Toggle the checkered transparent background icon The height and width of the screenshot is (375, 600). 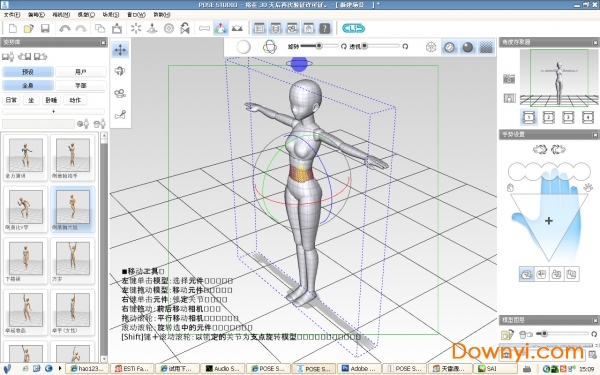[x=486, y=47]
